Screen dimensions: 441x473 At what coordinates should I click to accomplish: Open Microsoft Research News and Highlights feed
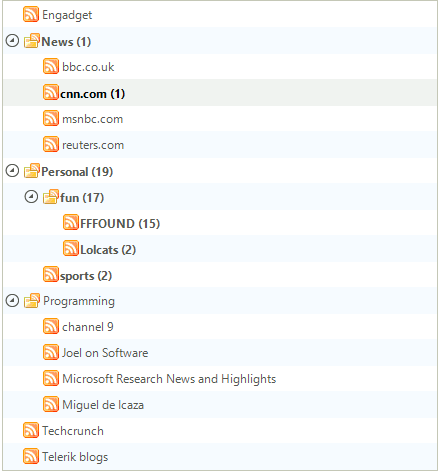[x=169, y=379]
